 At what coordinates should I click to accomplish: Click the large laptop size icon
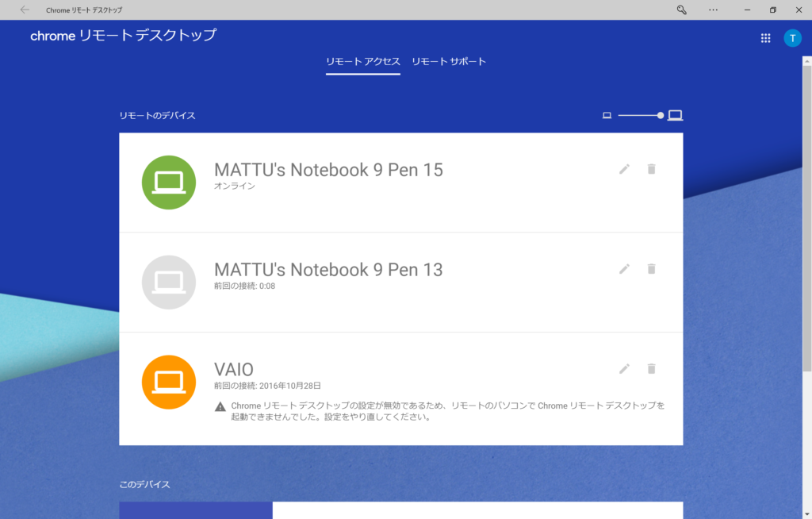coord(675,115)
